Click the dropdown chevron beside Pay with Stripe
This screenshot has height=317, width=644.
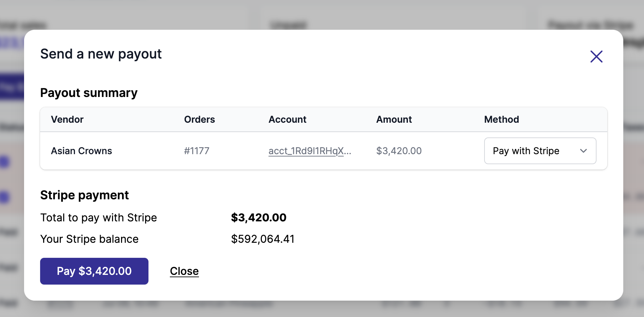[x=583, y=151]
